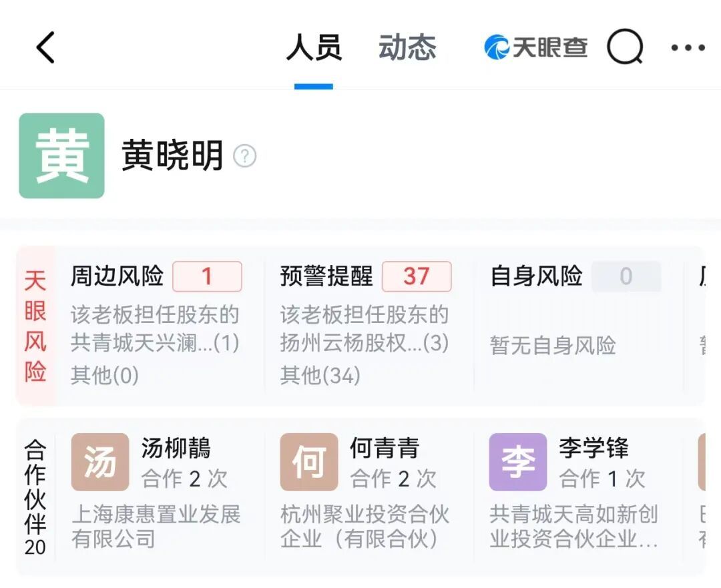
Task: Select the 周边风险 heading
Action: pos(117,276)
